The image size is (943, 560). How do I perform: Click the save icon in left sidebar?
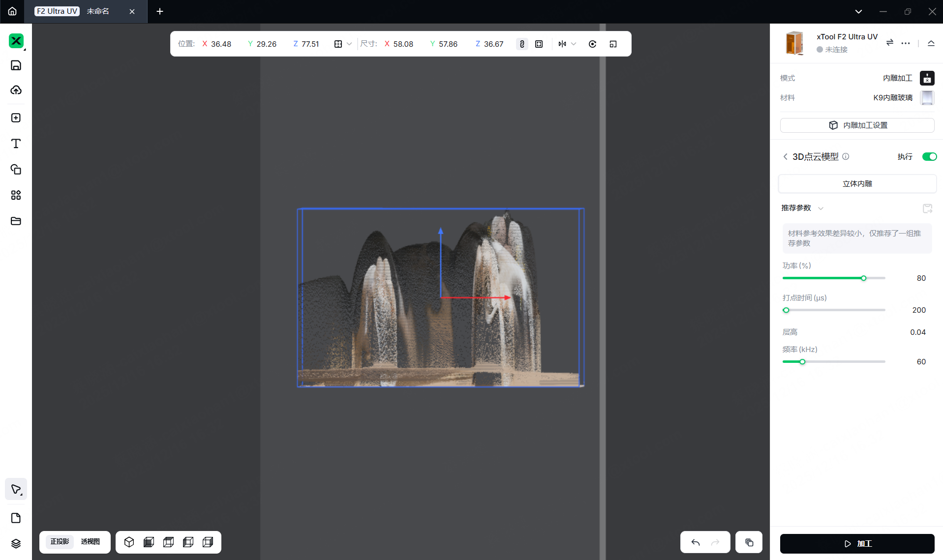pos(16,65)
